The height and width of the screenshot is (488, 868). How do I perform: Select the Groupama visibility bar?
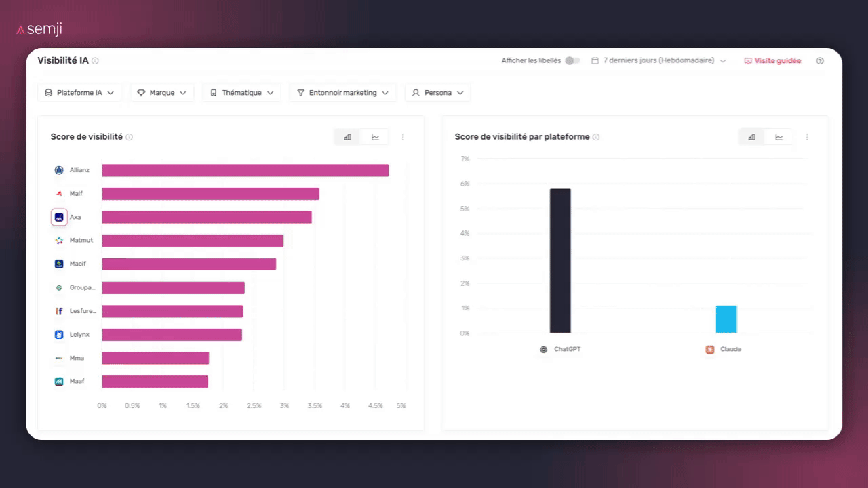(x=173, y=288)
